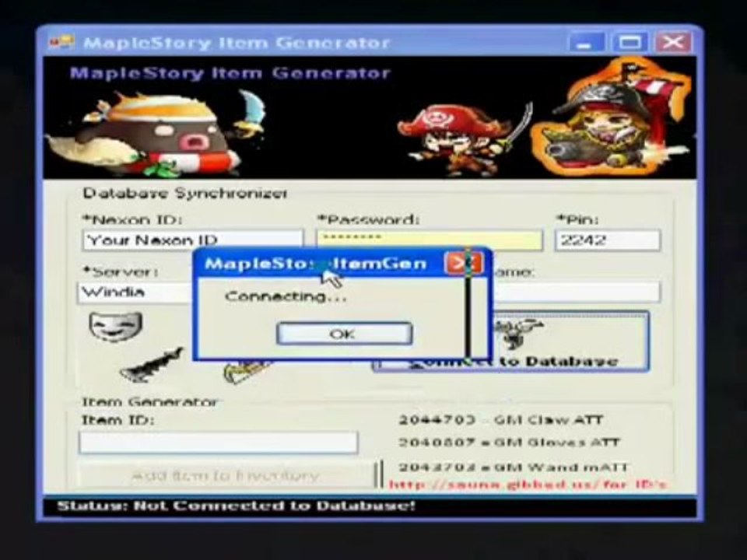Close the MapleStory ItemGen popup dialog
747x560 pixels.
click(x=462, y=264)
